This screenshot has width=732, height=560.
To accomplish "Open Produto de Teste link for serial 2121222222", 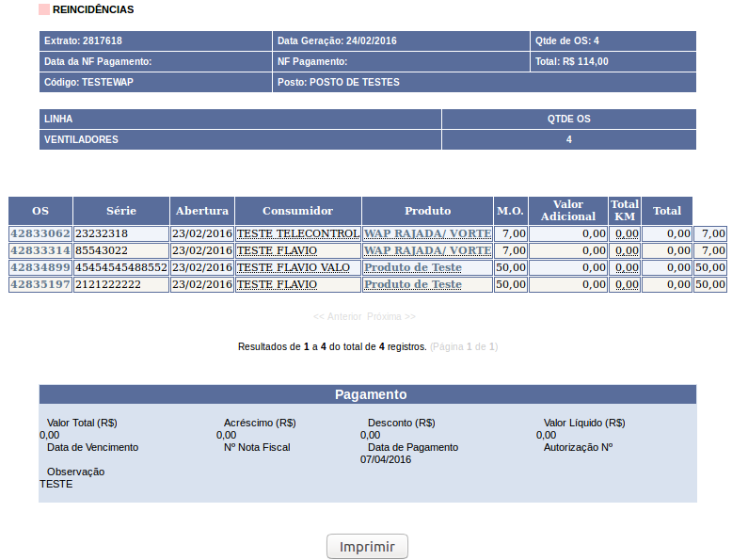I will 413,284.
